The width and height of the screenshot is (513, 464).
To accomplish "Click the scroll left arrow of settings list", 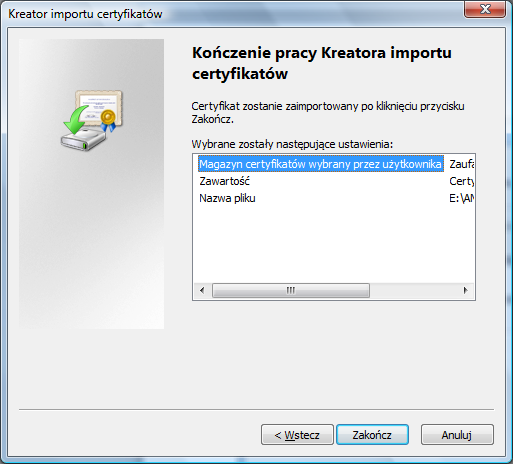I will (202, 290).
